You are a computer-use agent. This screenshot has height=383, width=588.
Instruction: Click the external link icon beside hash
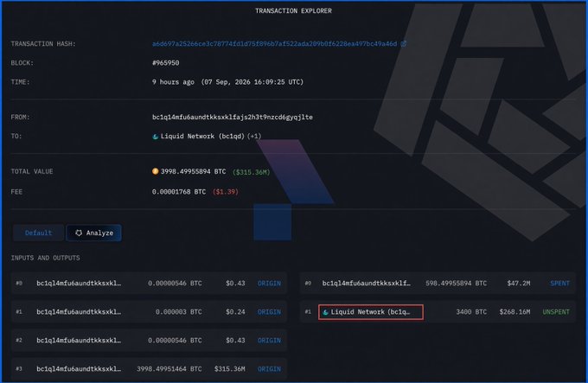[404, 44]
